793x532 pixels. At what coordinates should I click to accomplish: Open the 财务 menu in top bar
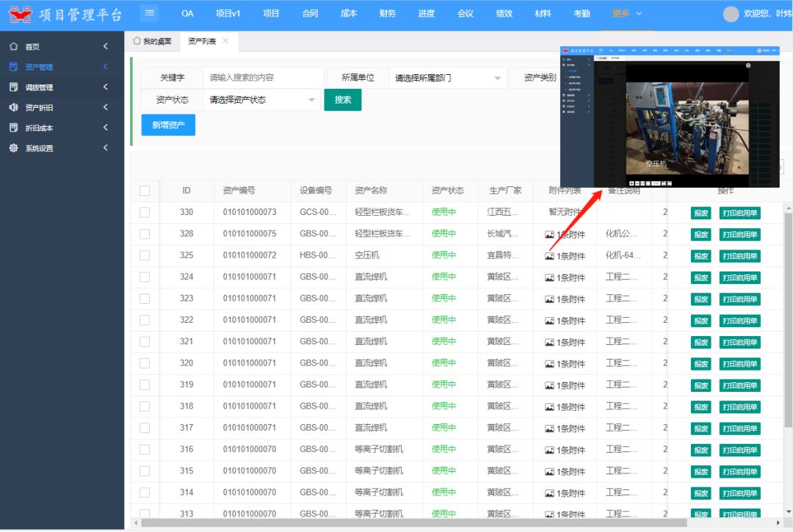tap(387, 12)
